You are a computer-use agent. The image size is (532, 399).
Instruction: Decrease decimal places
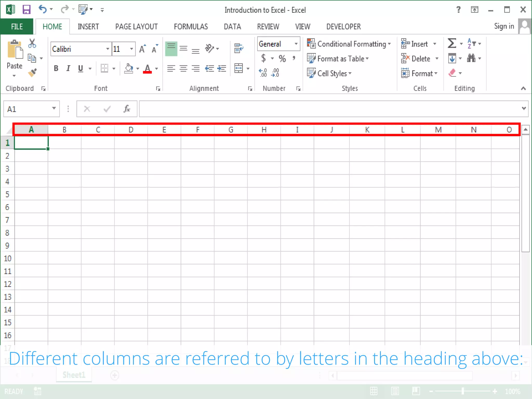point(275,73)
